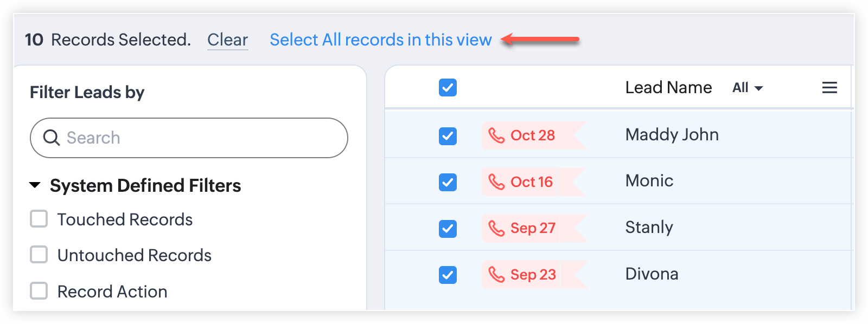
Task: Uncheck the select-all header checkbox
Action: (x=448, y=88)
